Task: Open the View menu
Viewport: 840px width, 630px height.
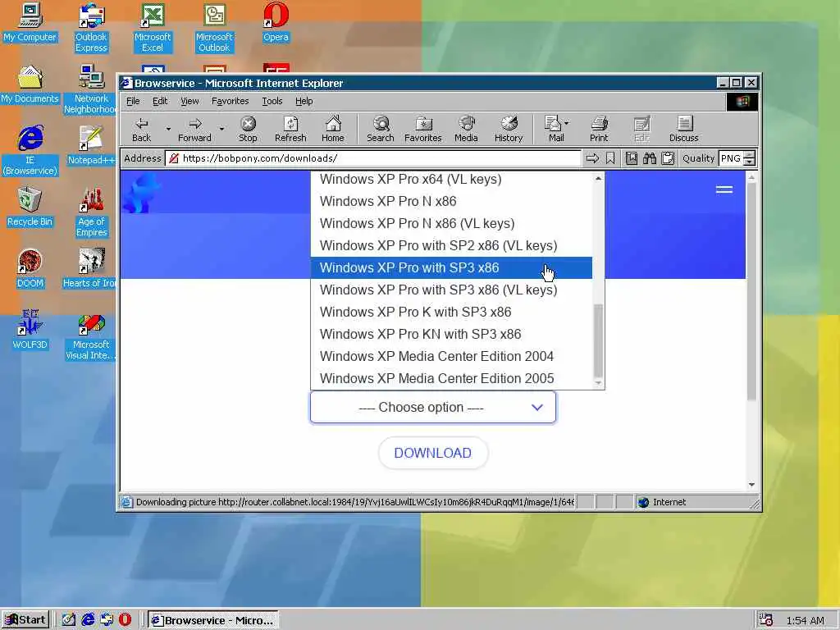Action: 189,101
